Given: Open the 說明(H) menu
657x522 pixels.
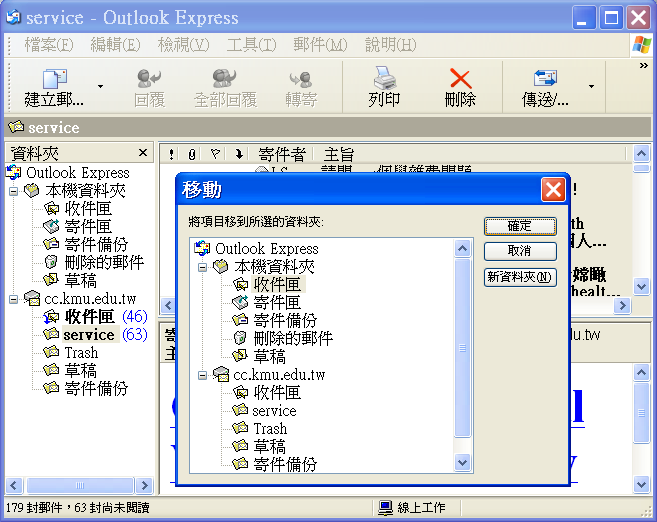Looking at the screenshot, I should [391, 44].
